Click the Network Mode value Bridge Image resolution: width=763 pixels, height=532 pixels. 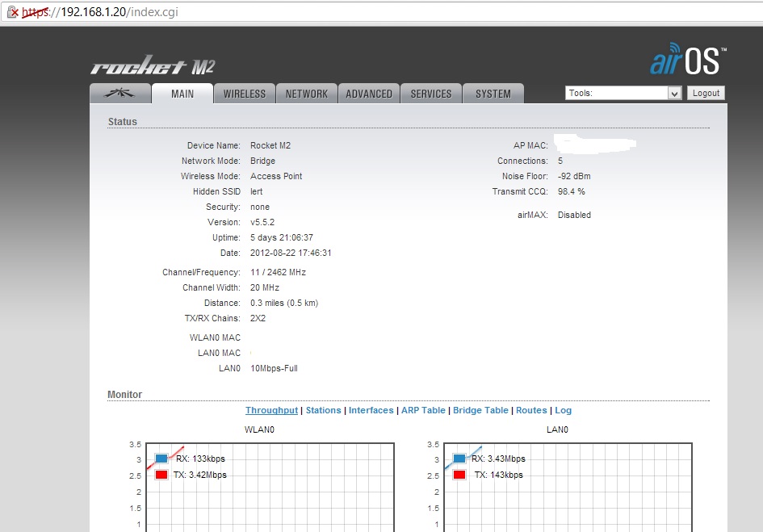point(262,161)
